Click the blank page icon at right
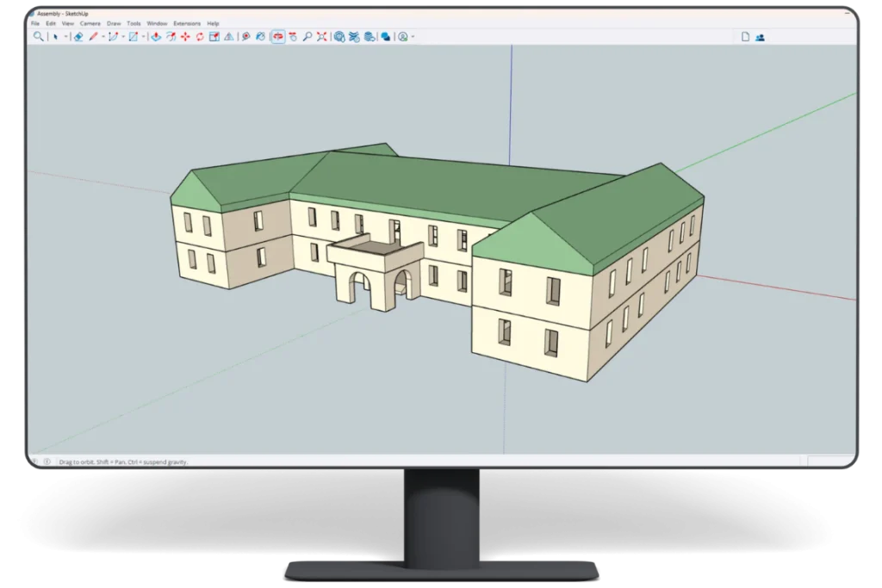The height and width of the screenshot is (588, 882). click(745, 37)
